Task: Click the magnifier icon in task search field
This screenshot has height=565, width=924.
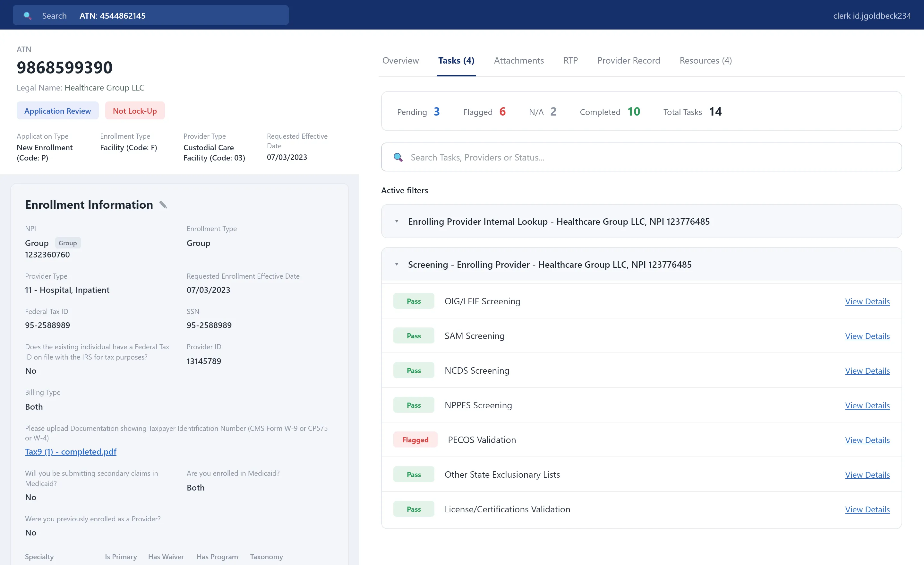Action: click(398, 157)
